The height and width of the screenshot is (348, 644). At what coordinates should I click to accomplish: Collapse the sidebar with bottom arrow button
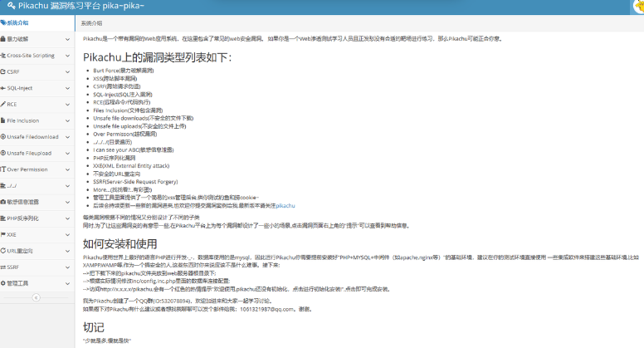coord(37,297)
